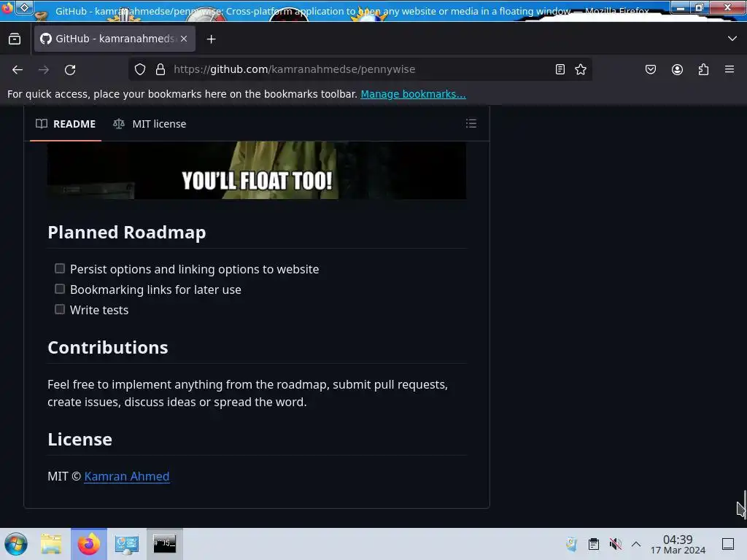Open the system settings taskbar icon
Image resolution: width=747 pixels, height=560 pixels.
[127, 544]
